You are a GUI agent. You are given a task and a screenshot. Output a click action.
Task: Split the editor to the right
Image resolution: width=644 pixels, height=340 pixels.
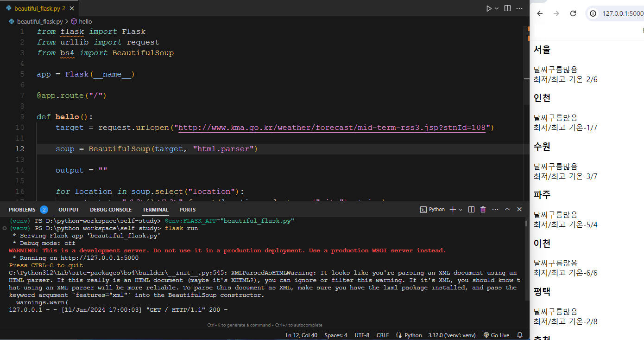(507, 8)
